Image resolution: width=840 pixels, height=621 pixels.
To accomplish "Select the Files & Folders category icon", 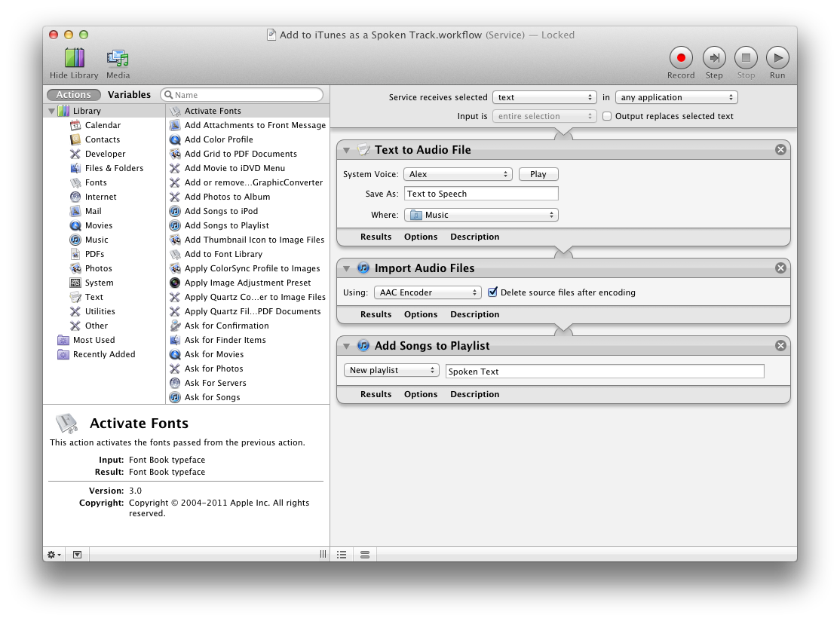I will pyautogui.click(x=75, y=168).
